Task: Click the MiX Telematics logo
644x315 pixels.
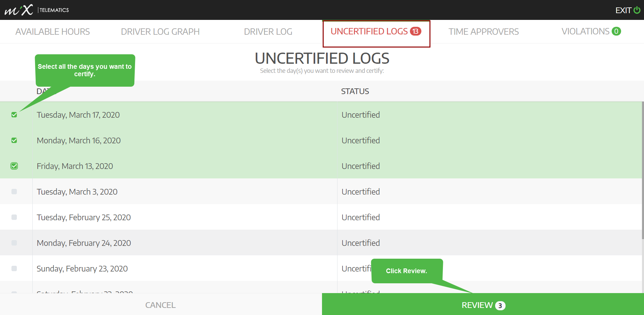Action: point(36,10)
